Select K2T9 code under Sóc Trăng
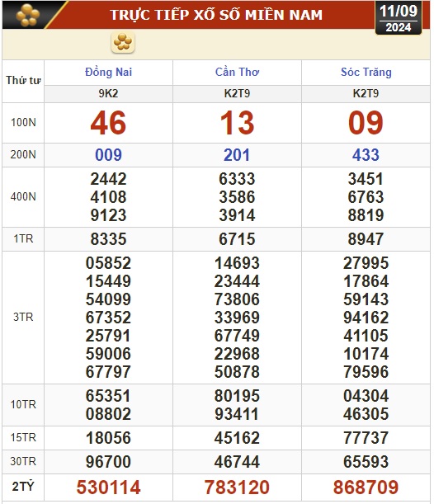The height and width of the screenshot is (504, 434). (366, 93)
